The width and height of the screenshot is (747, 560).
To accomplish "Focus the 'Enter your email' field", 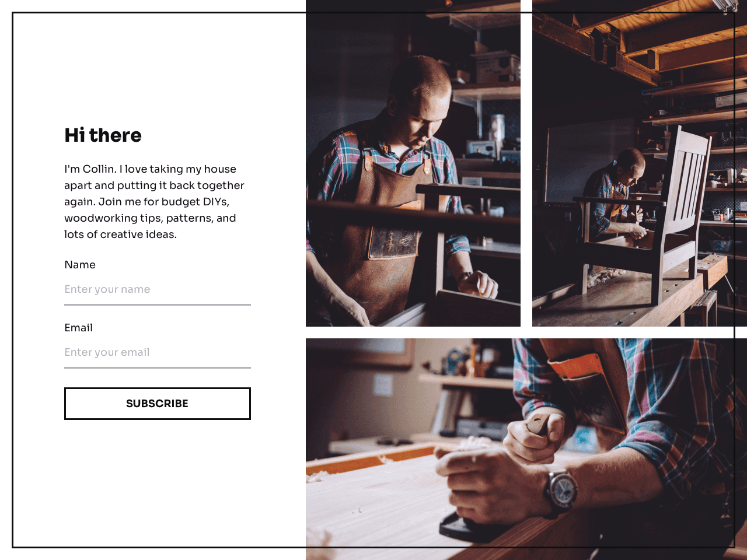I will 158,352.
